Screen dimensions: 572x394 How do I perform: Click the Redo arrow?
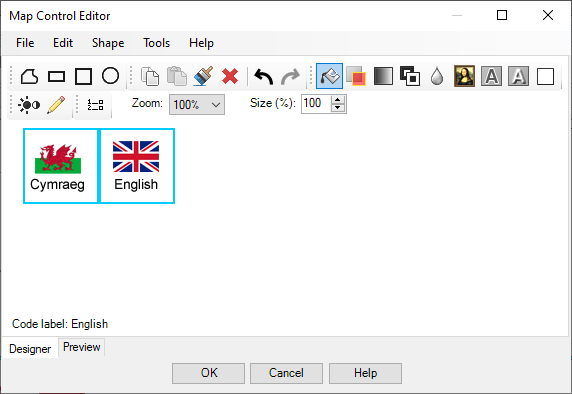pos(290,76)
